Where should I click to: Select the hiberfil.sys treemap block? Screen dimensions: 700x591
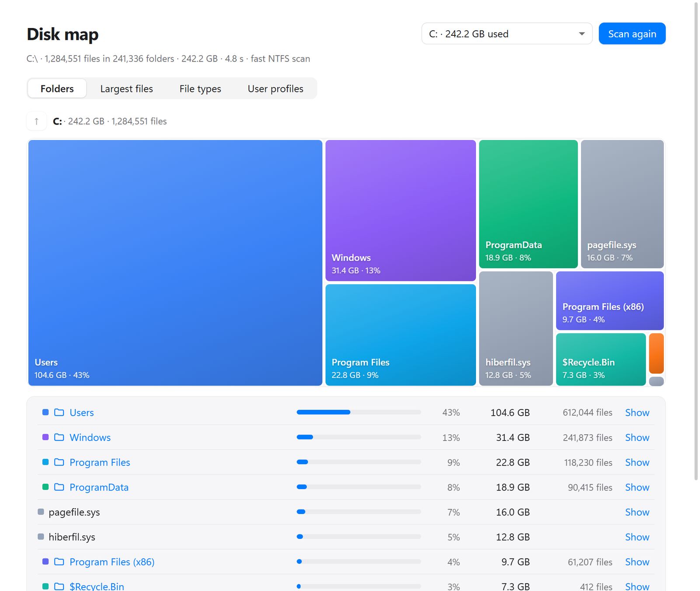point(516,329)
